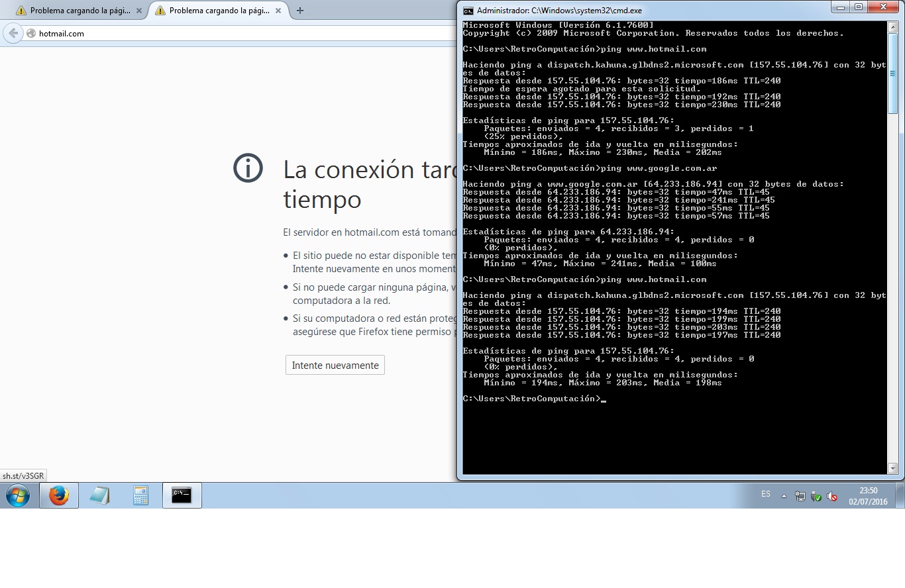
Task: Click 'El servidor en hotmail.com' text
Action: pyautogui.click(x=370, y=232)
